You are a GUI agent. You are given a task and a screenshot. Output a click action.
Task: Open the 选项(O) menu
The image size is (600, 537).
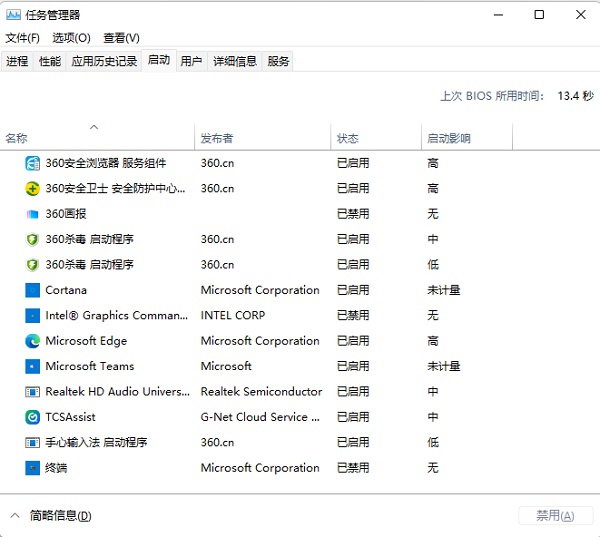pyautogui.click(x=71, y=38)
